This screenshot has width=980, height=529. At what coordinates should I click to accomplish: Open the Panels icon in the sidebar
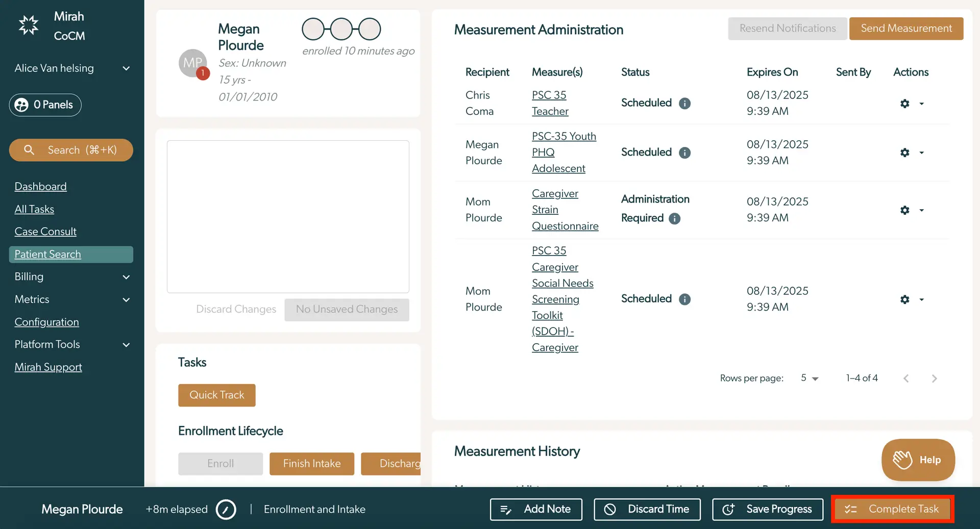pos(21,105)
